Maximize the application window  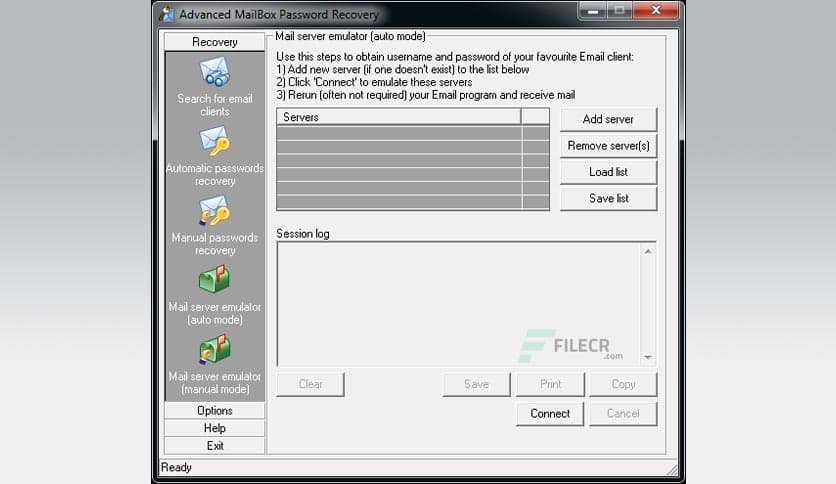[x=620, y=11]
